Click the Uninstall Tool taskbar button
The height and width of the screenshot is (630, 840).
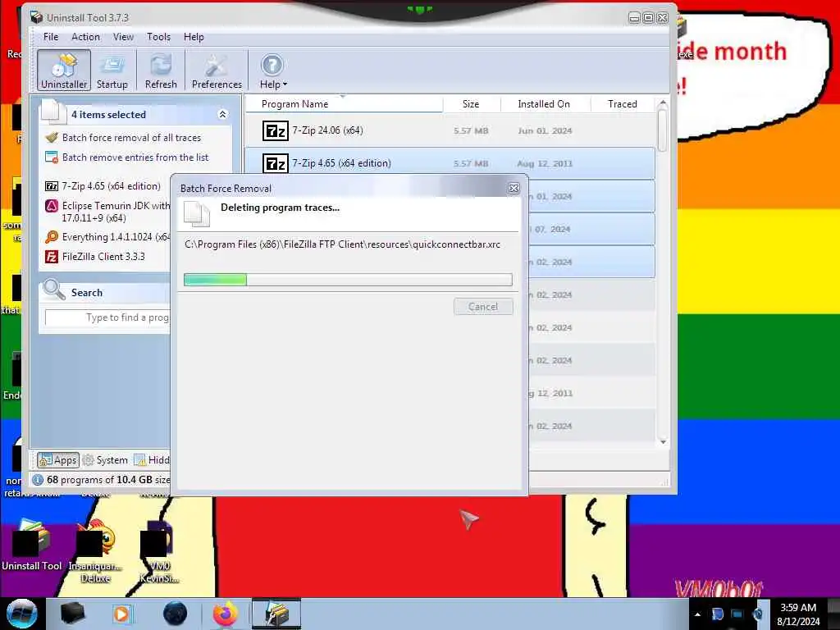pos(276,614)
